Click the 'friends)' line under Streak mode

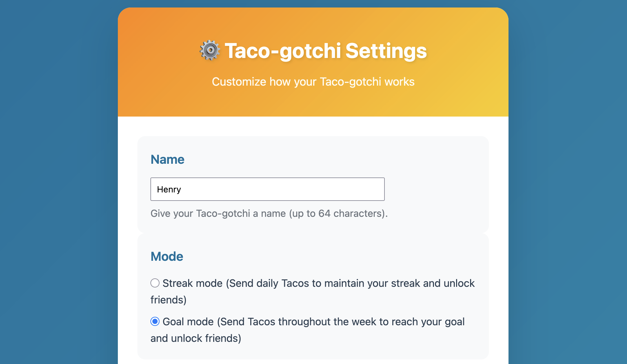pos(168,300)
